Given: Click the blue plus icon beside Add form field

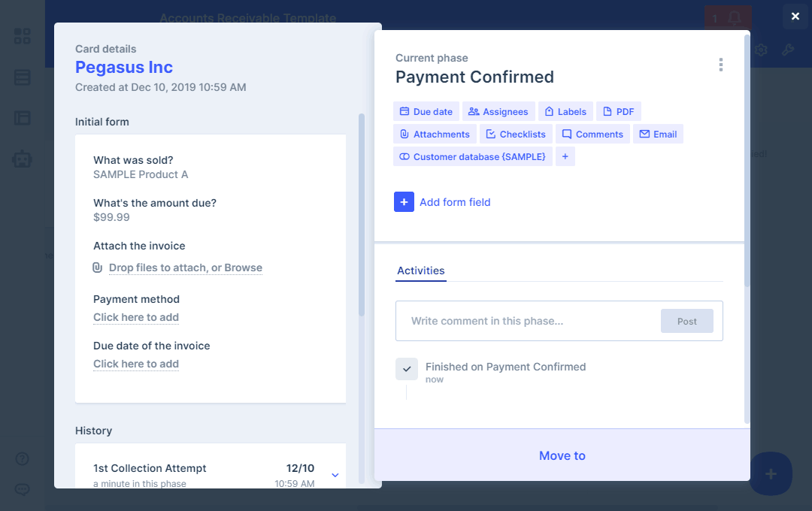Looking at the screenshot, I should click(x=404, y=202).
